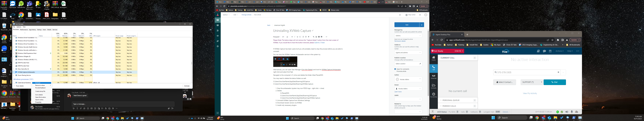Click the pencil icon beside the article title

(313, 31)
